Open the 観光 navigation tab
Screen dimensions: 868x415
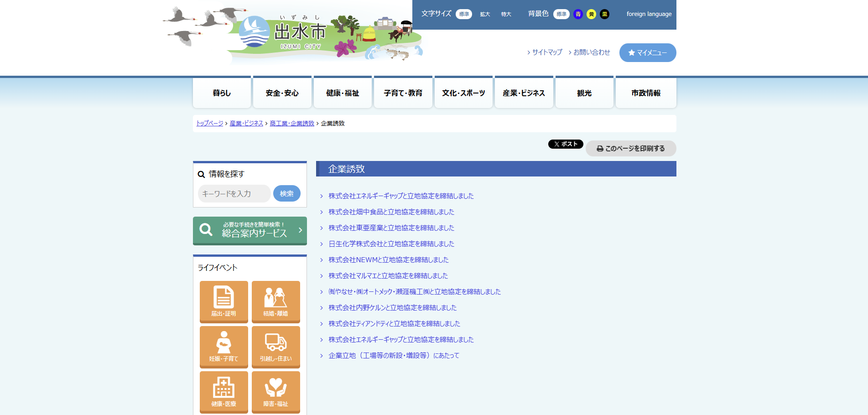click(x=584, y=93)
